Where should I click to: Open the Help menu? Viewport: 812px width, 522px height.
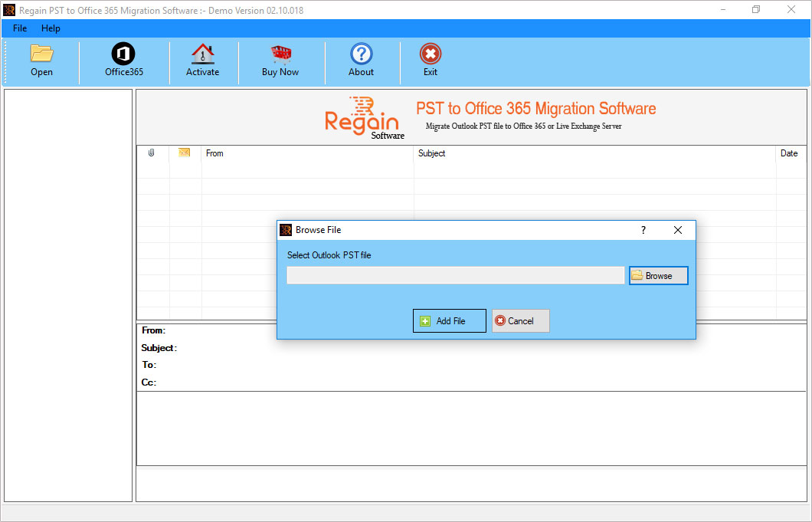(51, 28)
